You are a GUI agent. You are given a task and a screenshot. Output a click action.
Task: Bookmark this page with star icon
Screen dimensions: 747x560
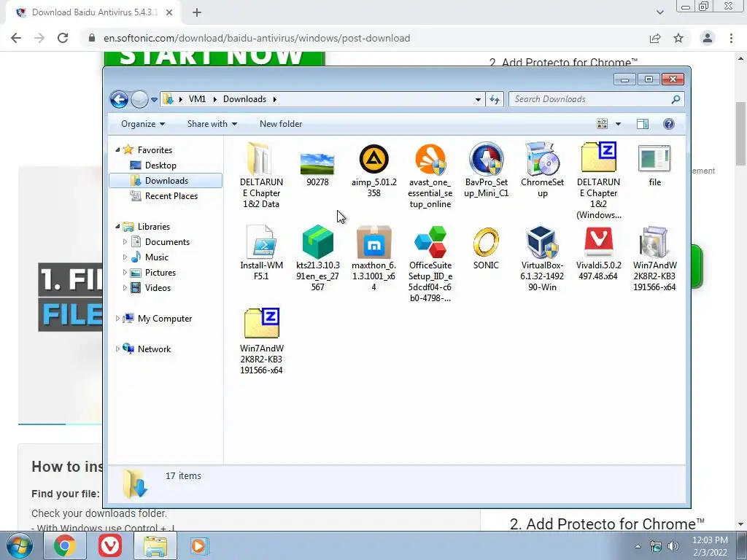coord(678,38)
